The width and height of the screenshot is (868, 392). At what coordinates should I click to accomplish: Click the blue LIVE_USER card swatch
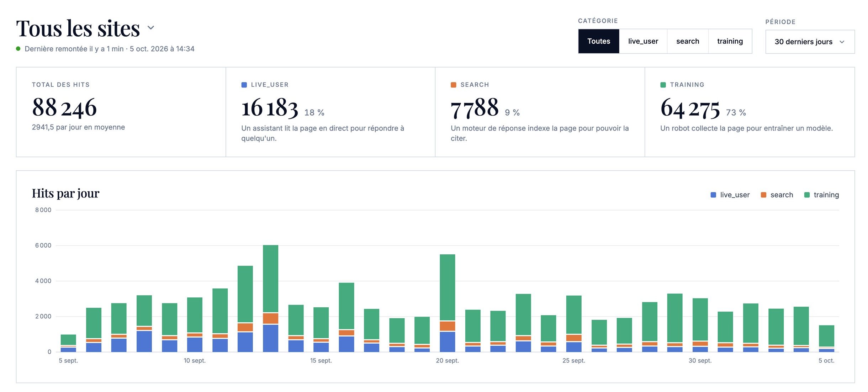coord(244,85)
